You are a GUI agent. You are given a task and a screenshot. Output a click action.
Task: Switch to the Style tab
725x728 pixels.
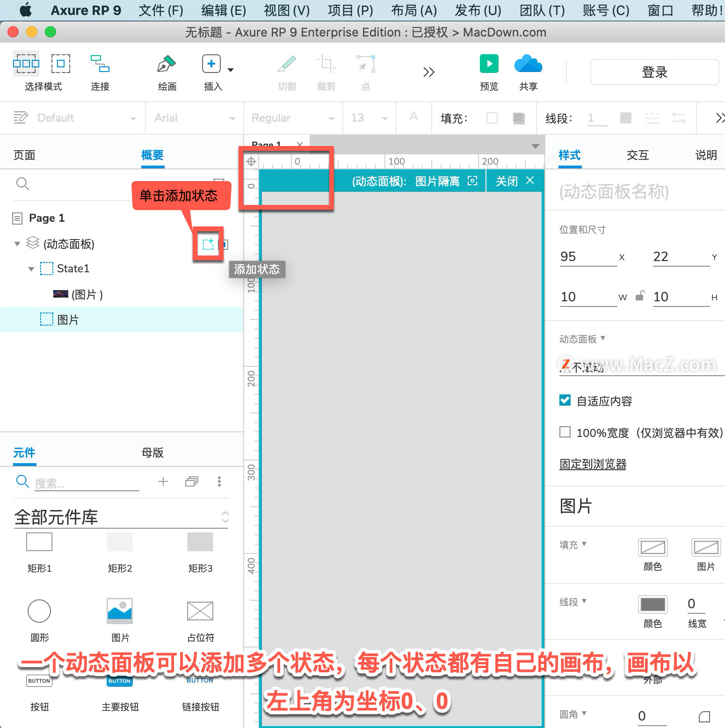(x=570, y=155)
